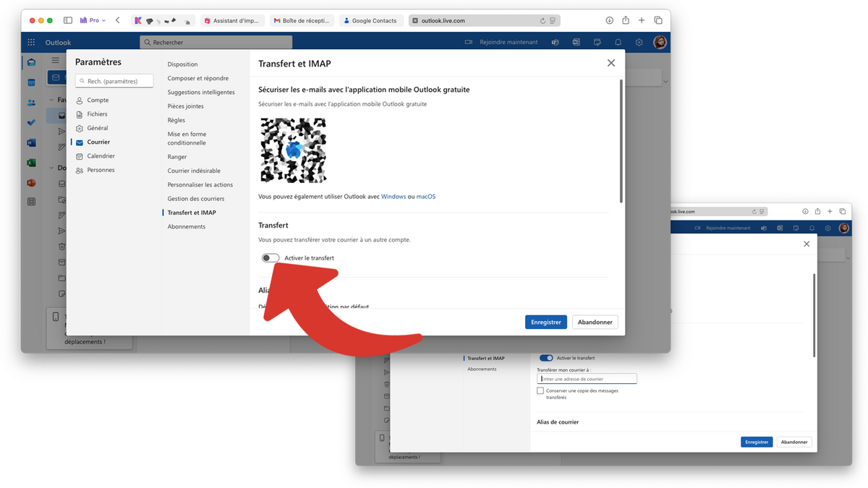Show Safari downloads in the front window
The image size is (868, 488).
pyautogui.click(x=610, y=20)
